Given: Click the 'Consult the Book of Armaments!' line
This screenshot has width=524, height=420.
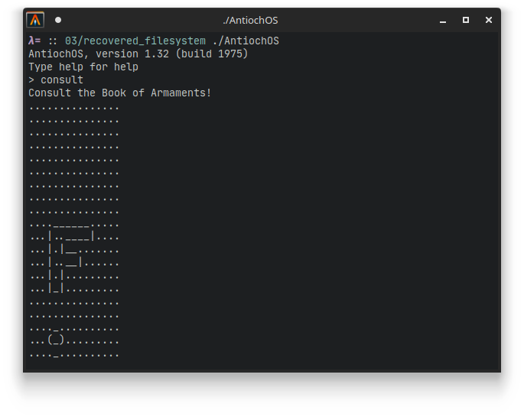Looking at the screenshot, I should tap(119, 93).
